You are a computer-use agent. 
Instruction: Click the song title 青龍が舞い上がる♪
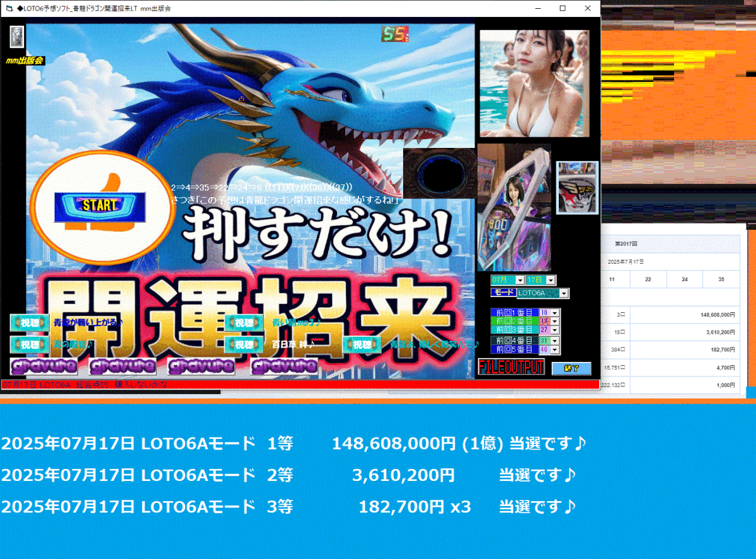click(x=88, y=322)
